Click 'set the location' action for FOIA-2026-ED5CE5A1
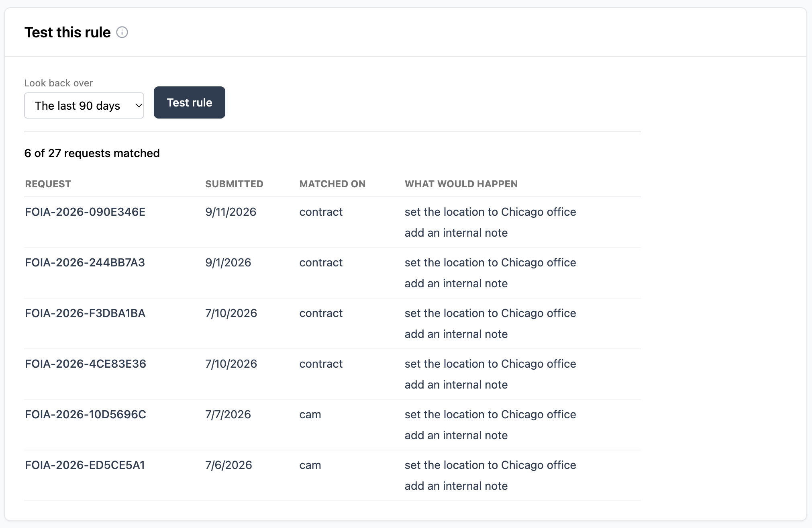The image size is (812, 528). 490,465
